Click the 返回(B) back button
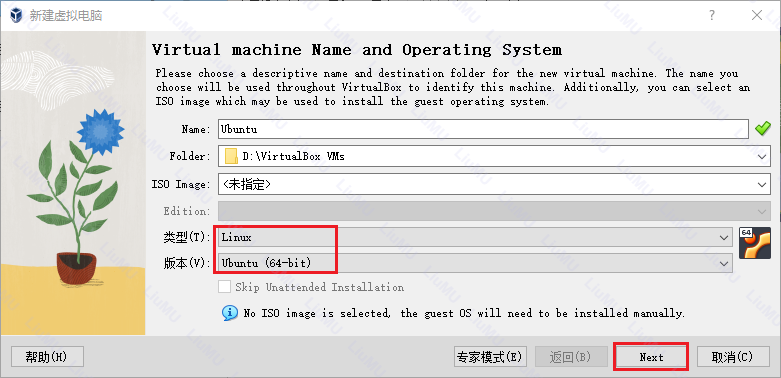This screenshot has height=378, width=781. pos(571,357)
